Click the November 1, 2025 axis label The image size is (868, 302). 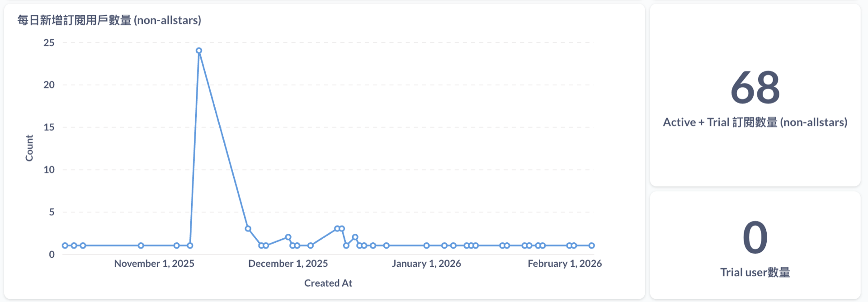tap(154, 264)
